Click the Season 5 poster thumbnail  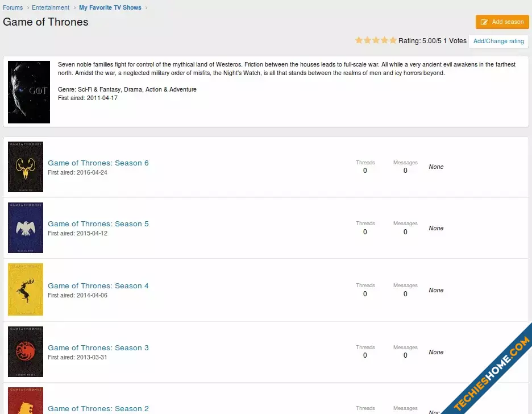click(x=26, y=227)
